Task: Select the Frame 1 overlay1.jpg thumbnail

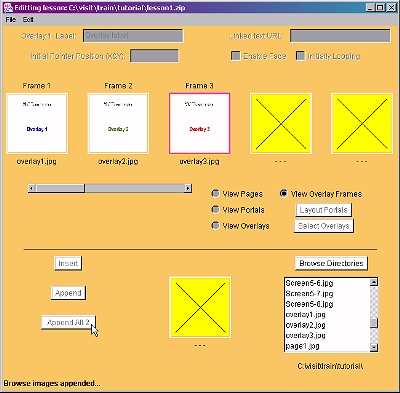Action: click(x=37, y=123)
